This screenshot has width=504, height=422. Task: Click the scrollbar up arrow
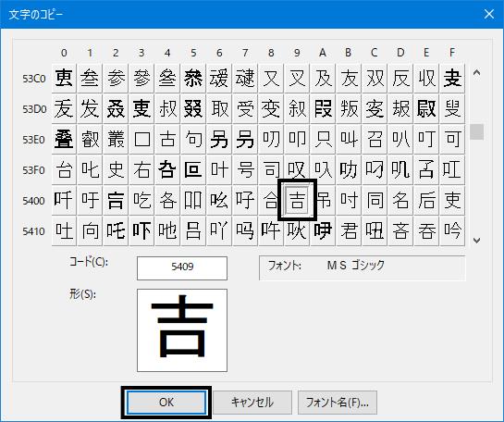[x=476, y=73]
